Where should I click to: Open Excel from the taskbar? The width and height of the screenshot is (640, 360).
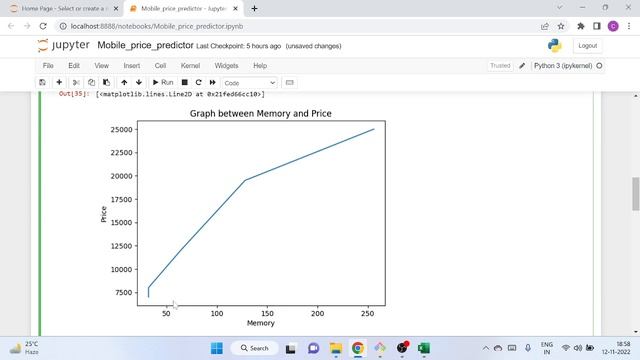(x=424, y=348)
